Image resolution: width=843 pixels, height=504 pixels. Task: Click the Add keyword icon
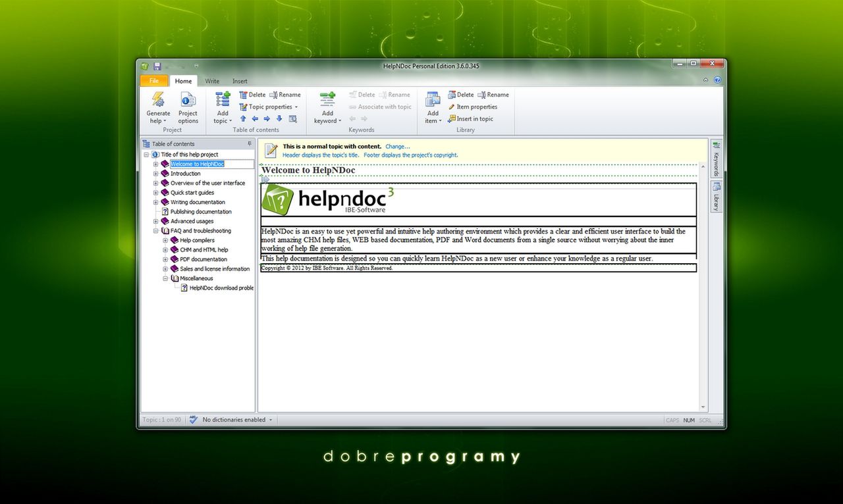(327, 99)
